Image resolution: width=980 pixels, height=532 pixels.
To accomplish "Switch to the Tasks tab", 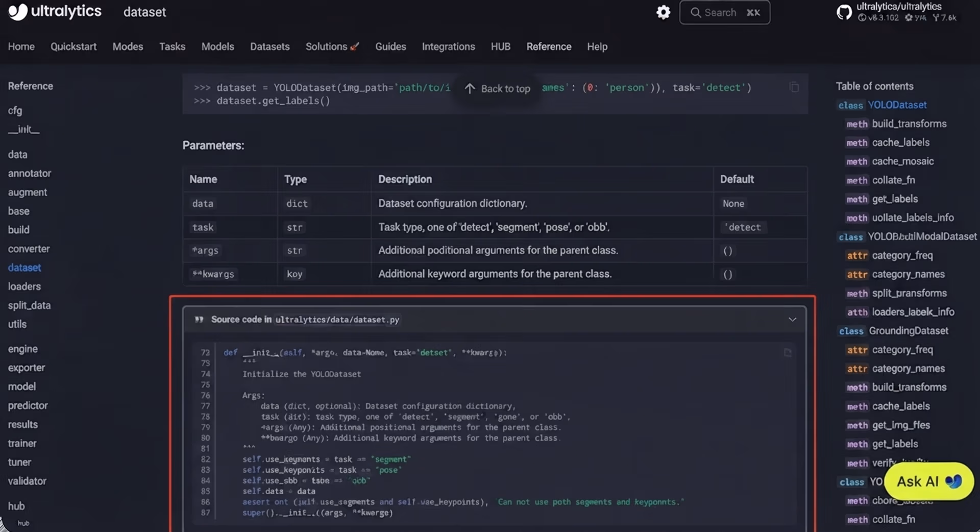I will [172, 46].
